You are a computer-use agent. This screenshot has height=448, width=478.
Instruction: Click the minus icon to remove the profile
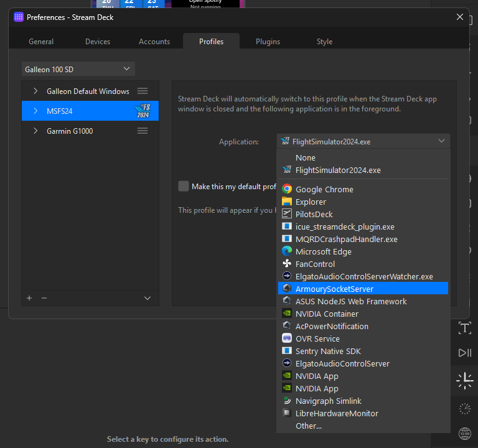(44, 298)
